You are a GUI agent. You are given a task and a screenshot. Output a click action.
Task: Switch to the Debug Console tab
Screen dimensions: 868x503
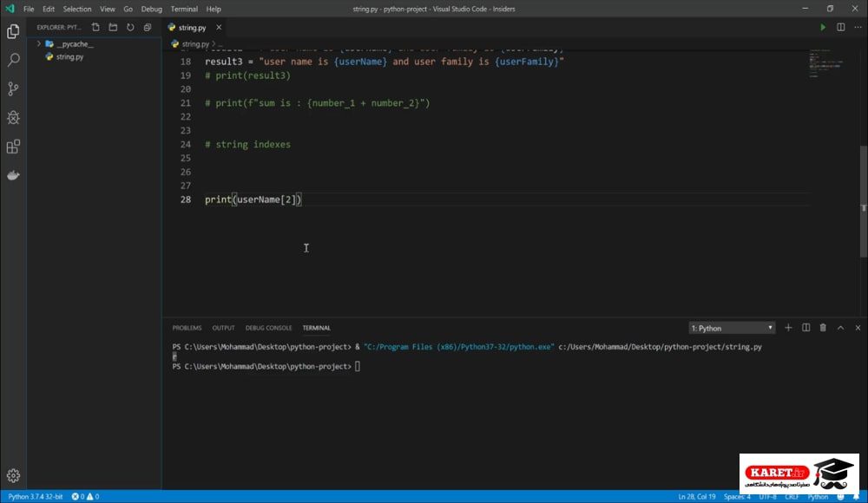(268, 328)
